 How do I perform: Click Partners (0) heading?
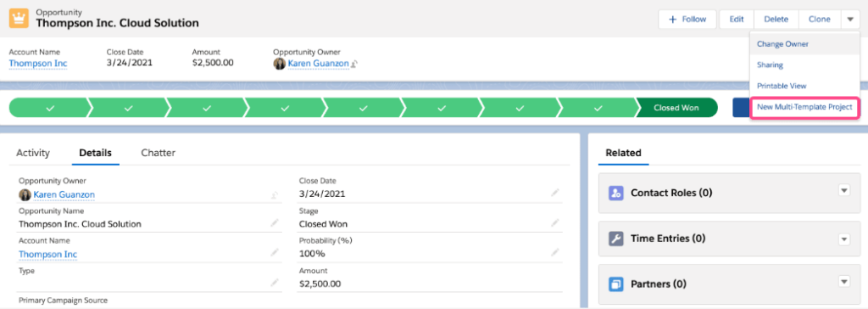point(659,284)
